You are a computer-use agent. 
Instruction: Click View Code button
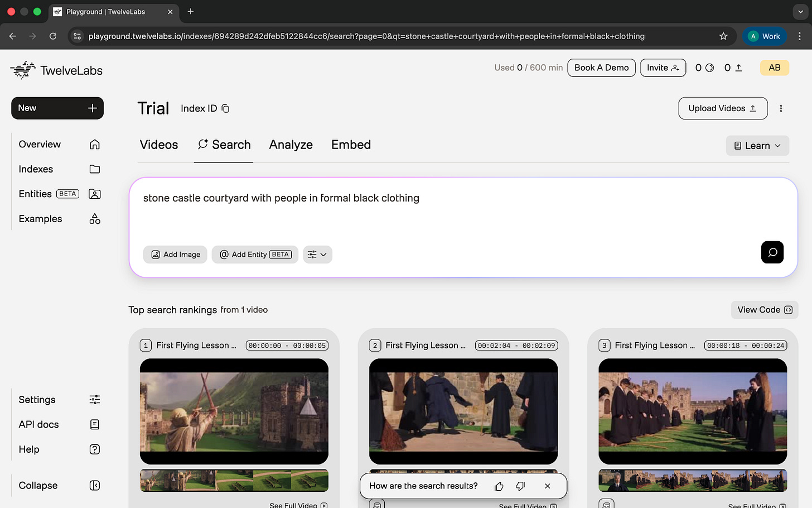pos(765,310)
